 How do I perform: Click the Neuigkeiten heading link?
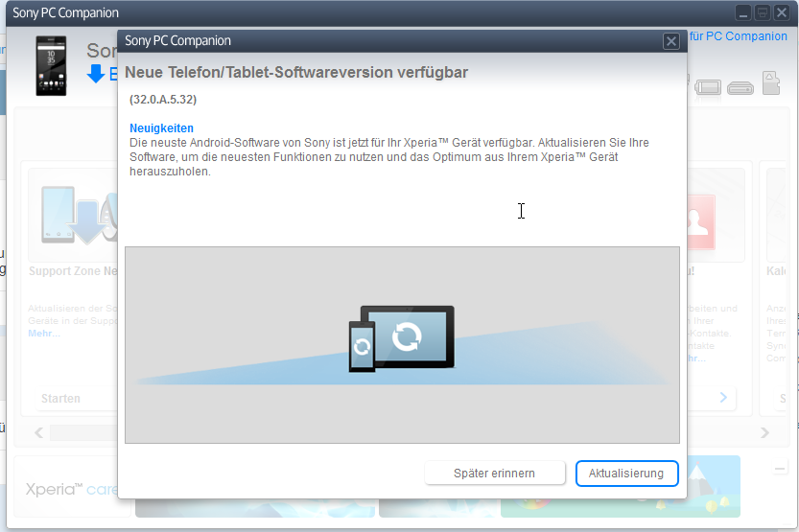pyautogui.click(x=161, y=128)
